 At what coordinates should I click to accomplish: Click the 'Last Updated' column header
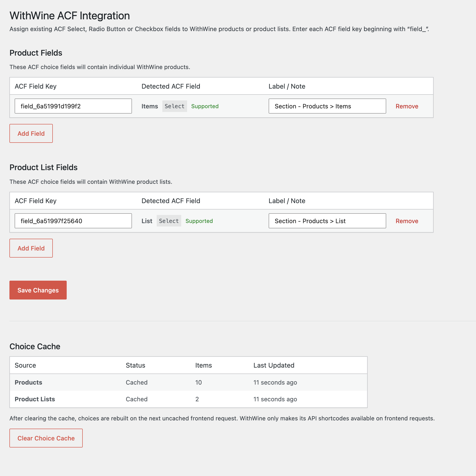(274, 365)
